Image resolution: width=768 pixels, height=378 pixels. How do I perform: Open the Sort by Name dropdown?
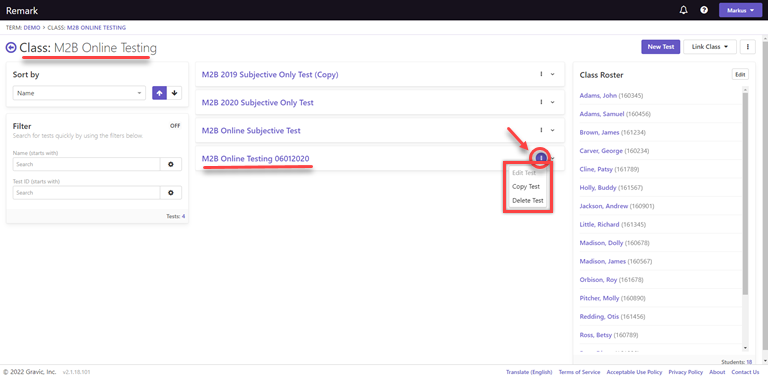(79, 93)
